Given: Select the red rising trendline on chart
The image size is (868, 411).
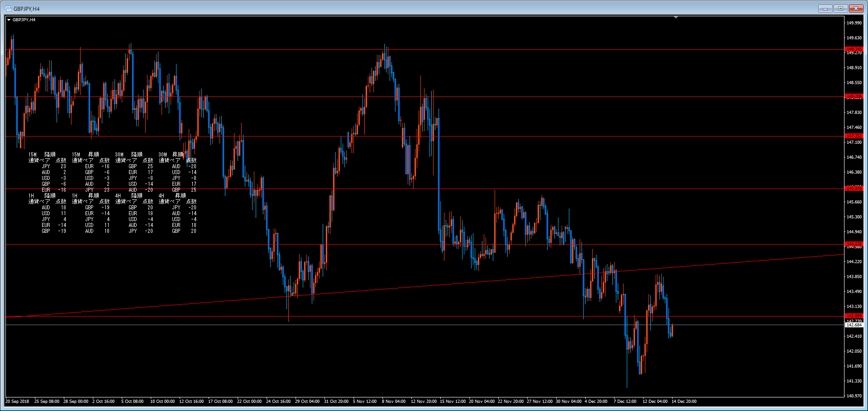Looking at the screenshot, I should 425,286.
